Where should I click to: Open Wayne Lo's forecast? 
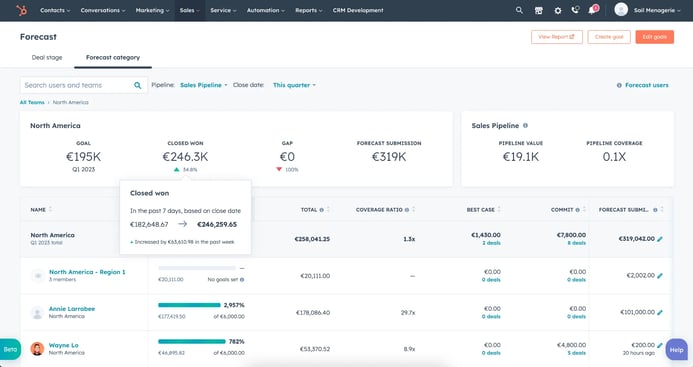tap(64, 345)
